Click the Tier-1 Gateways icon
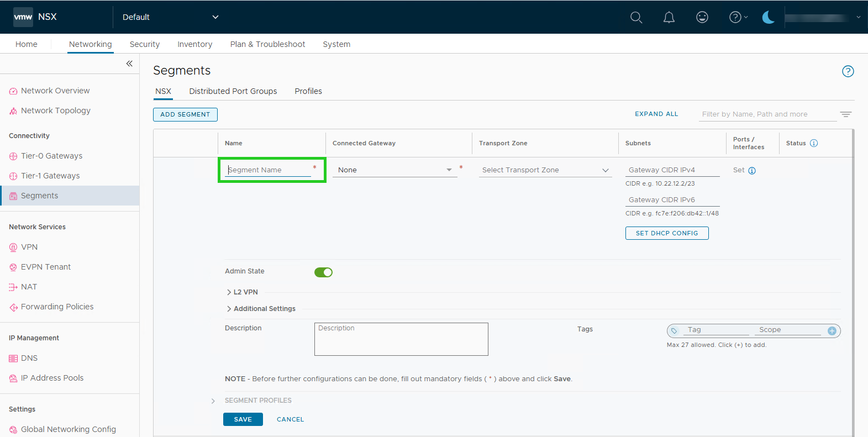This screenshot has height=437, width=868. point(13,176)
